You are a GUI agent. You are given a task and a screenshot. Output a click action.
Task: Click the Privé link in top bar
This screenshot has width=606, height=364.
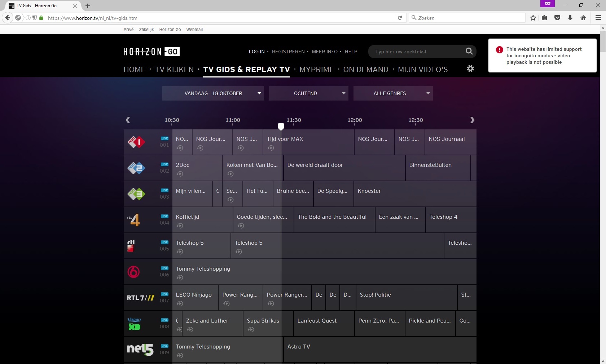point(129,30)
